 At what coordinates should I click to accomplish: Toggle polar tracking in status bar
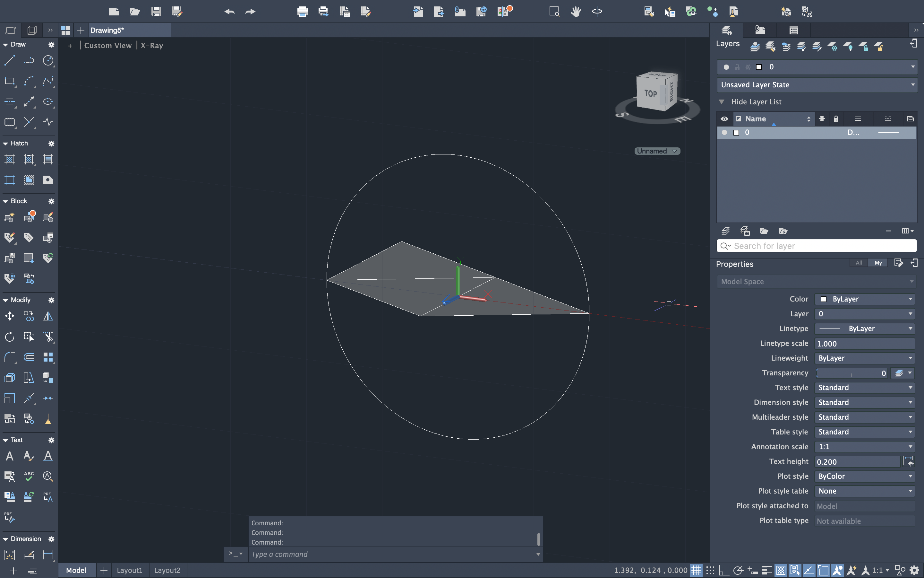(x=738, y=570)
